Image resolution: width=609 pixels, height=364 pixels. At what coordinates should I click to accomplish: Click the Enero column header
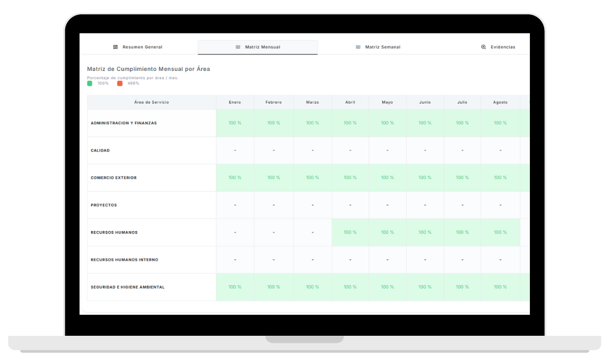[235, 102]
